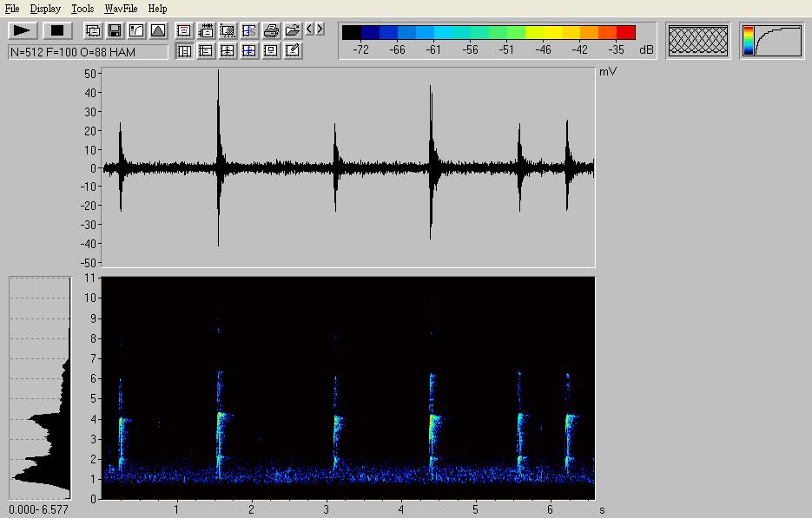Click the N=512 F=100 O=88 HAM parameter field

pyautogui.click(x=88, y=52)
